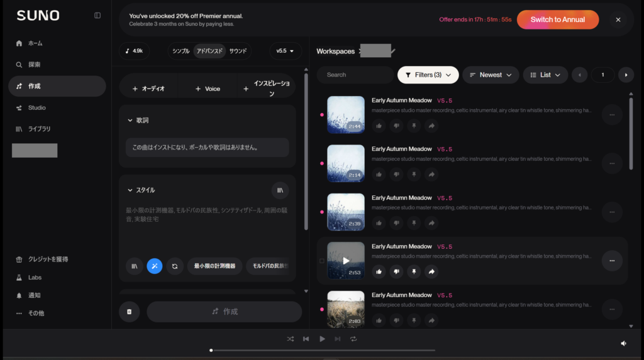Switch to Annual plan button
644x360 pixels.
(557, 19)
